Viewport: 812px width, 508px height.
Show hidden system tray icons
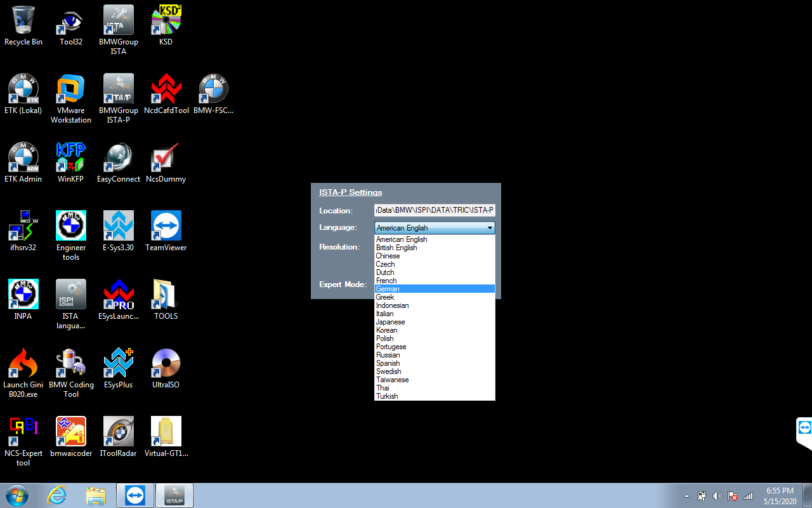pyautogui.click(x=687, y=496)
